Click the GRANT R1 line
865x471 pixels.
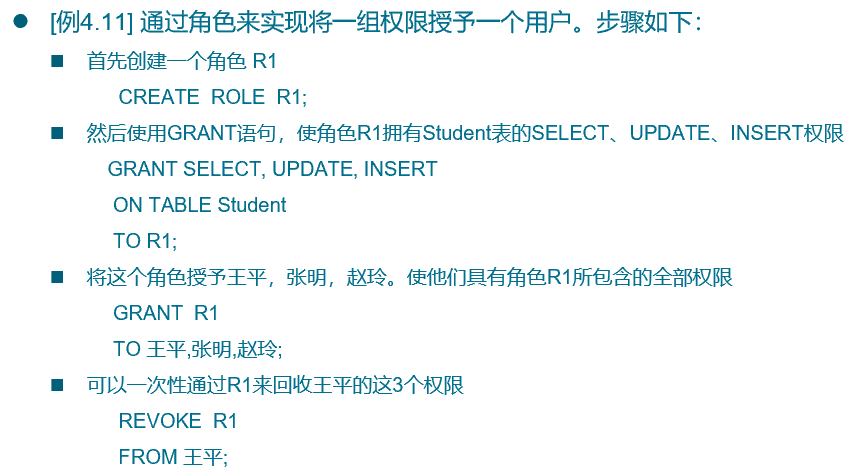click(x=165, y=313)
